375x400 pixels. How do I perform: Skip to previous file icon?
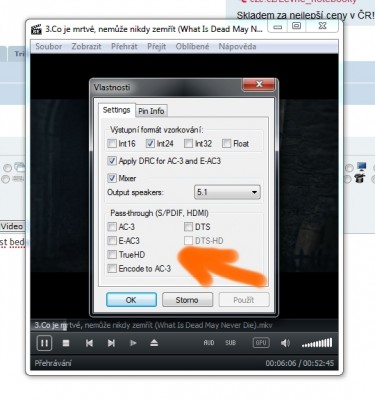pos(89,343)
